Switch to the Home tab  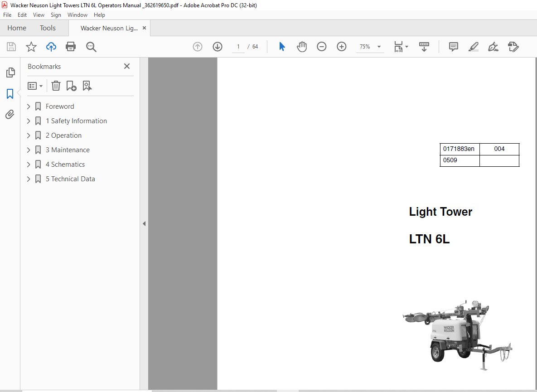(17, 28)
